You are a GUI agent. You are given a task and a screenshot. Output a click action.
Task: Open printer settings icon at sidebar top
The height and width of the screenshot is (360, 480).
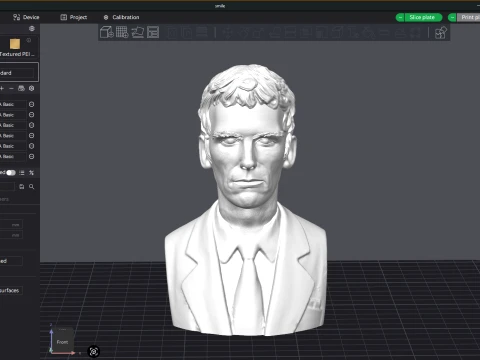point(32,29)
